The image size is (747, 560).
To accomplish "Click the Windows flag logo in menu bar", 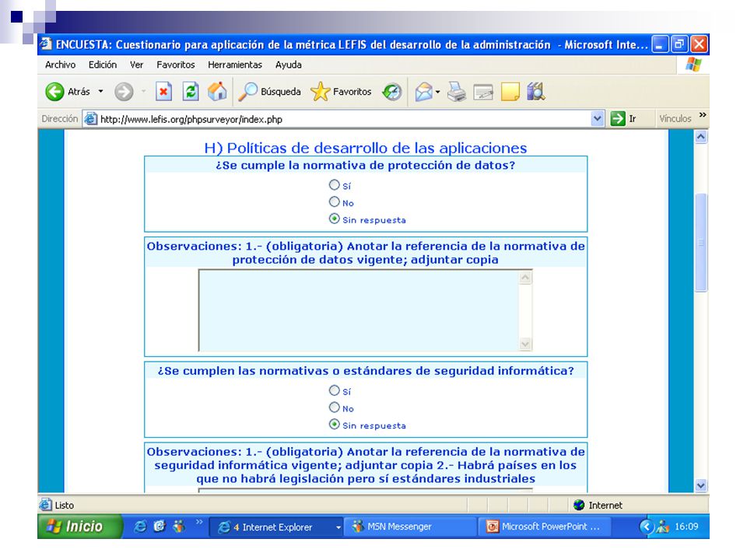I will [693, 65].
